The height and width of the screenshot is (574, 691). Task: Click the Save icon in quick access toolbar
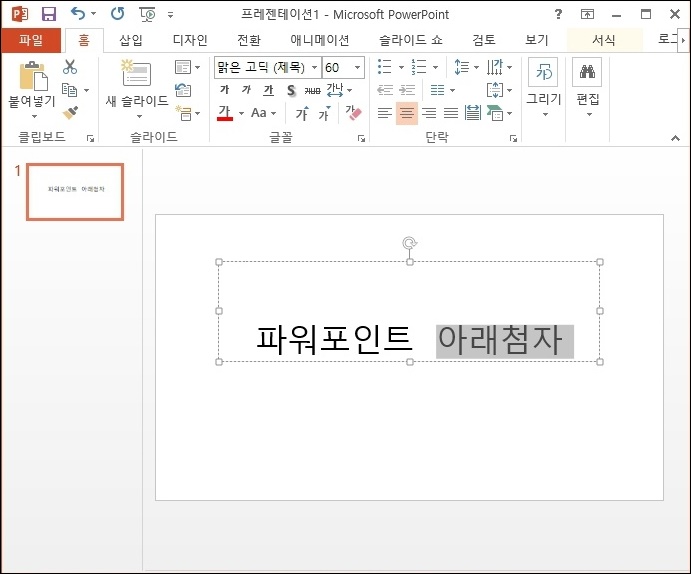point(48,14)
